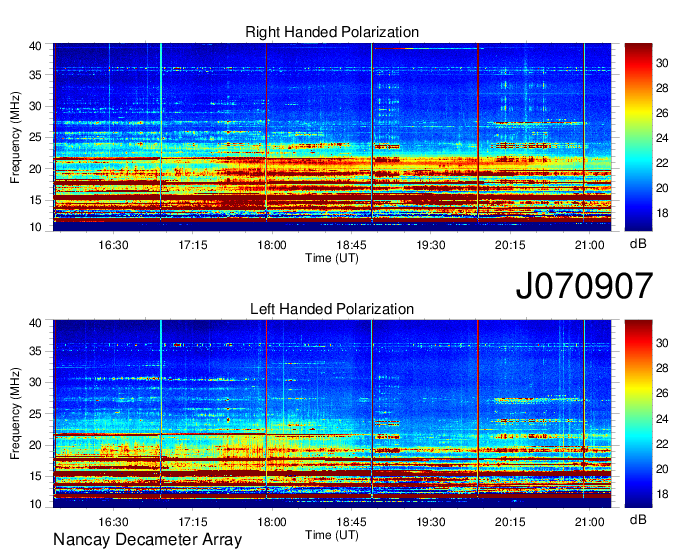Viewport: 680px width, 552px height.
Task: Click the 24 dB label on top colorbar
Action: 662,138
